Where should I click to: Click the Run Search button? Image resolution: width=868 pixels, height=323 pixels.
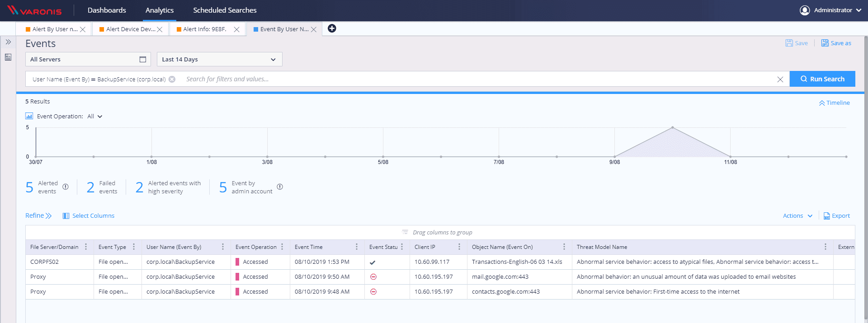[822, 79]
